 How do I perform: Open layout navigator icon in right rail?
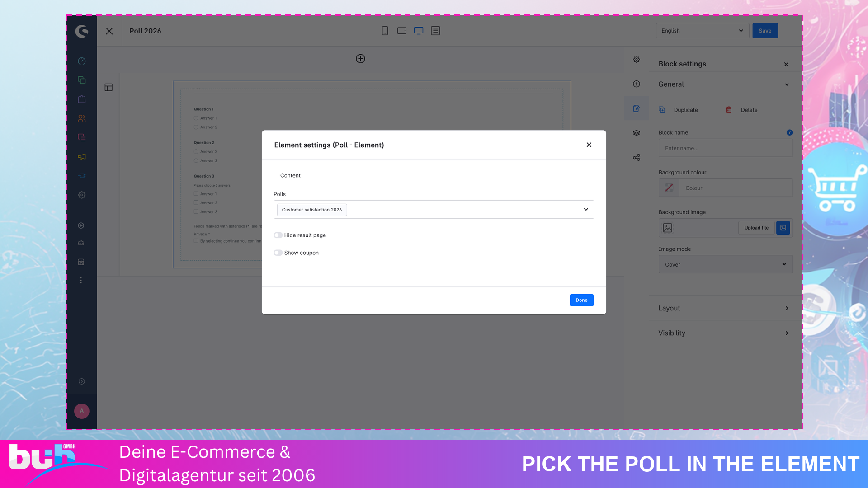point(636,133)
